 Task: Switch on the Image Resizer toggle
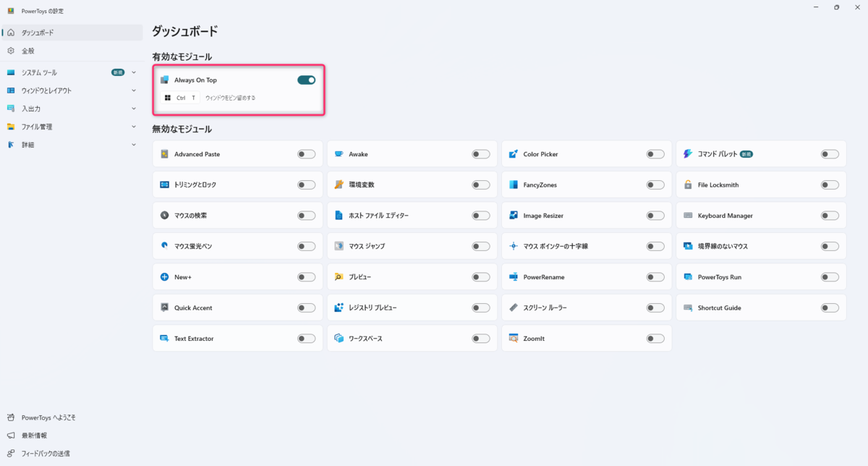[655, 216]
